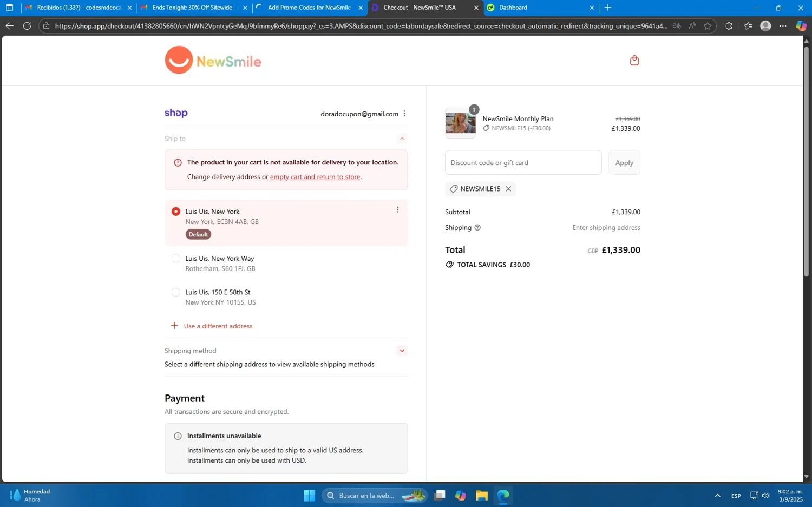Image resolution: width=812 pixels, height=507 pixels.
Task: View site information lock icon
Action: click(47, 26)
